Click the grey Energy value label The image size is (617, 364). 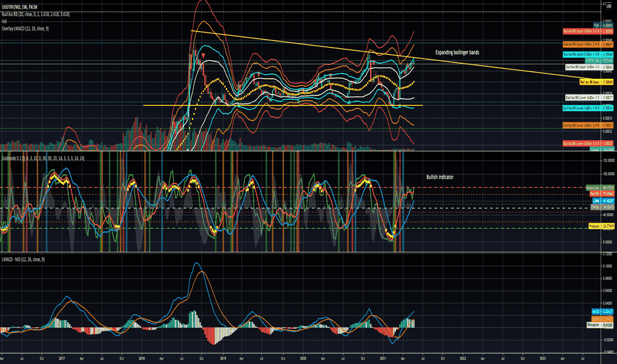pos(603,207)
